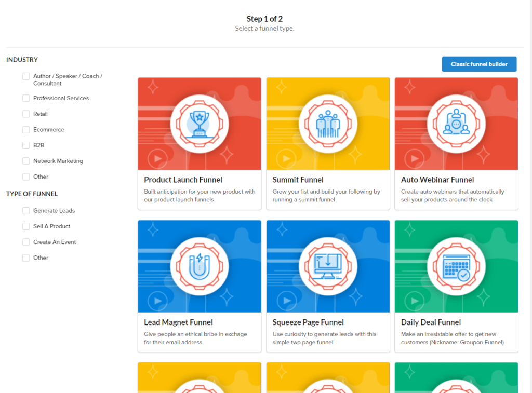
Task: Check the Network Marketing checkbox
Action: pyautogui.click(x=26, y=161)
